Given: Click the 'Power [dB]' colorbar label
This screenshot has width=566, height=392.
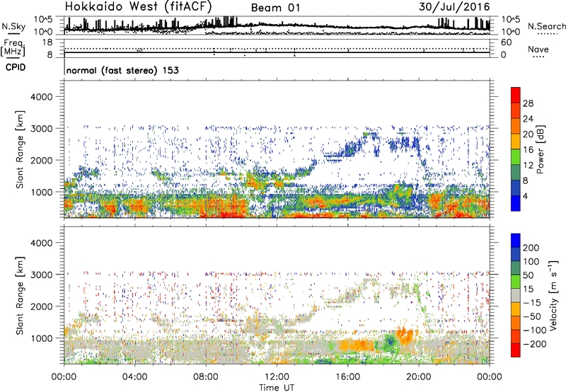Looking at the screenshot, I should 540,149.
